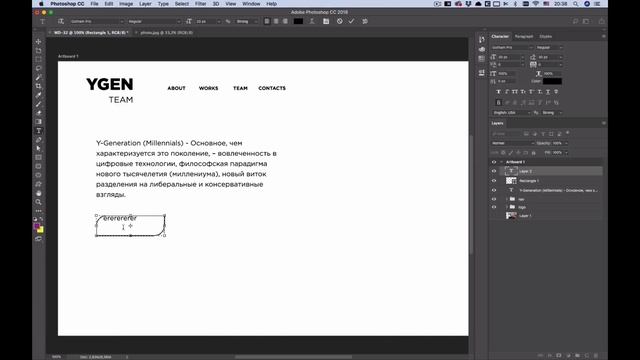640x360 pixels.
Task: Switch to the Paragraph tab
Action: tap(524, 36)
